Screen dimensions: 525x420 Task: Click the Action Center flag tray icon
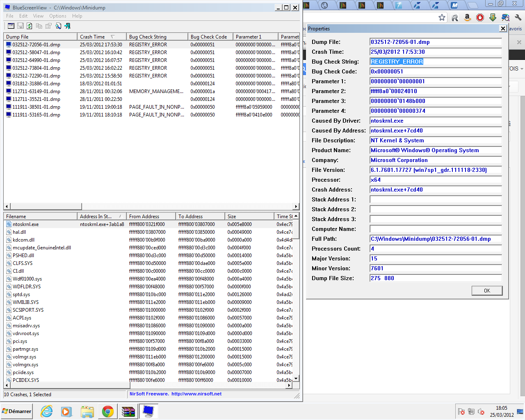[461, 411]
